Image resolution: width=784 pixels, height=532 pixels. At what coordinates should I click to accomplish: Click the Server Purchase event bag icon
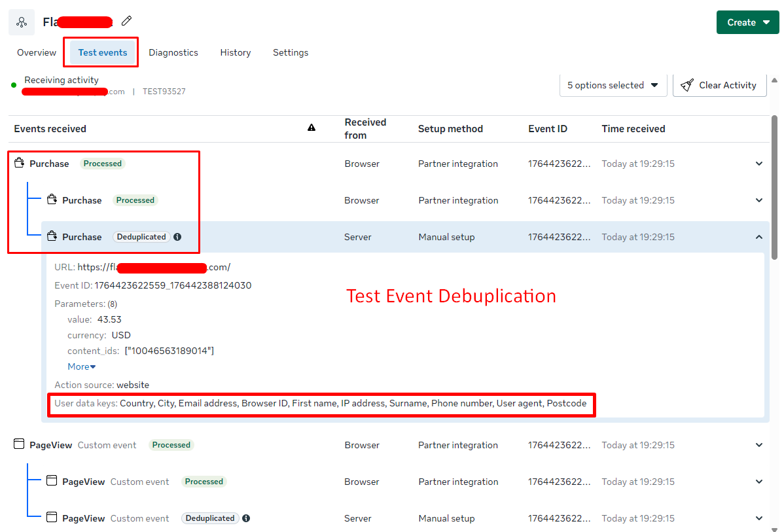(52, 236)
